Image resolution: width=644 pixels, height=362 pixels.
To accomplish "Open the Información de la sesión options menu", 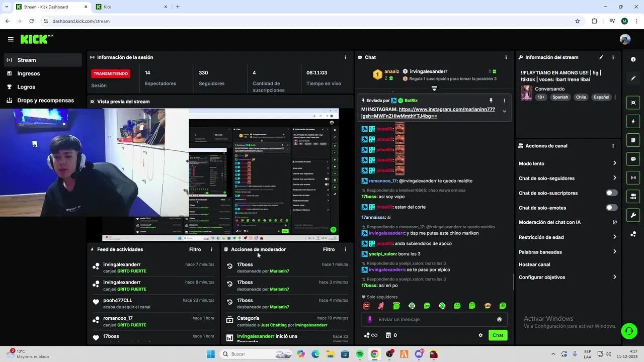I will click(x=345, y=57).
